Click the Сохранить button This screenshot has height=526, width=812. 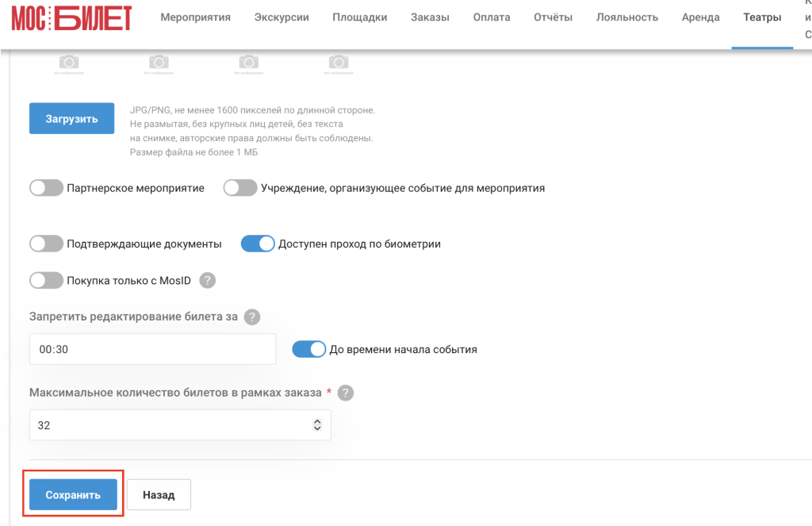click(73, 494)
